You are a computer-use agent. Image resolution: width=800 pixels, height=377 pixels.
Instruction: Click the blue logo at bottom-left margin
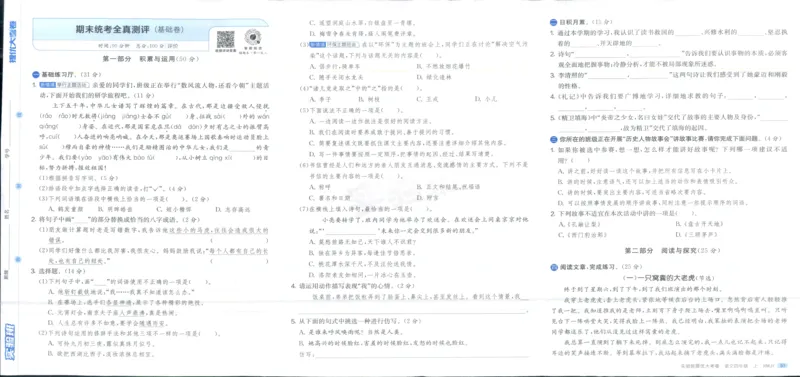coord(9,342)
